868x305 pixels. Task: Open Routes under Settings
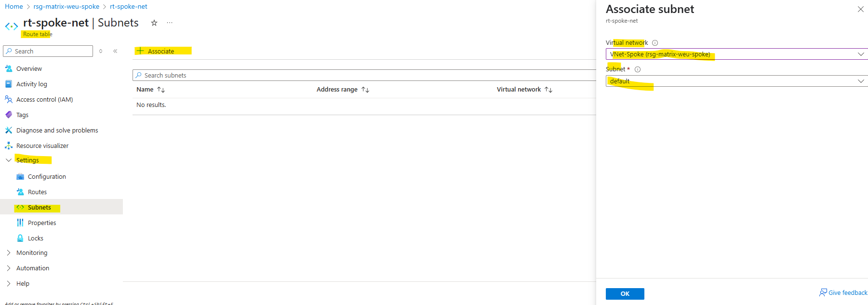pos(37,192)
